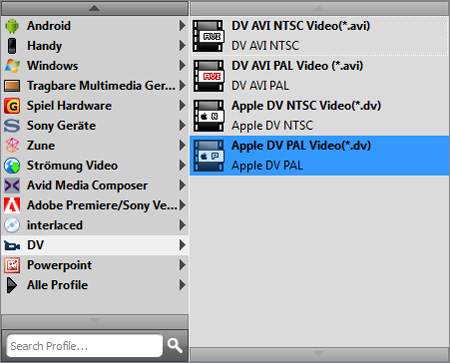Screen dimensions: 450x363
Task: Click the Sony Geräte S icon
Action: point(12,126)
